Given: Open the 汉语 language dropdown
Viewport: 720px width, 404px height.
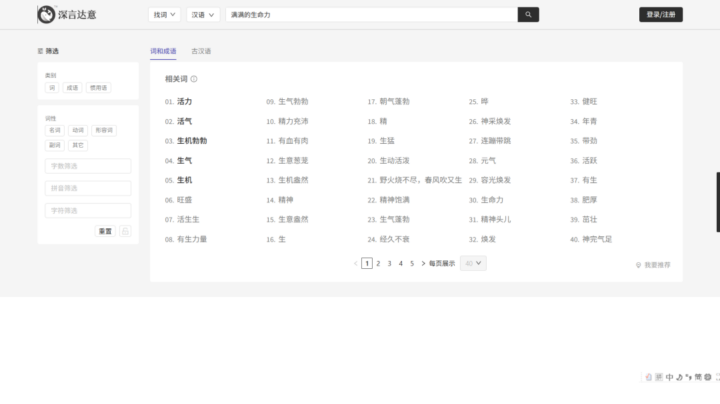Looking at the screenshot, I should 203,15.
